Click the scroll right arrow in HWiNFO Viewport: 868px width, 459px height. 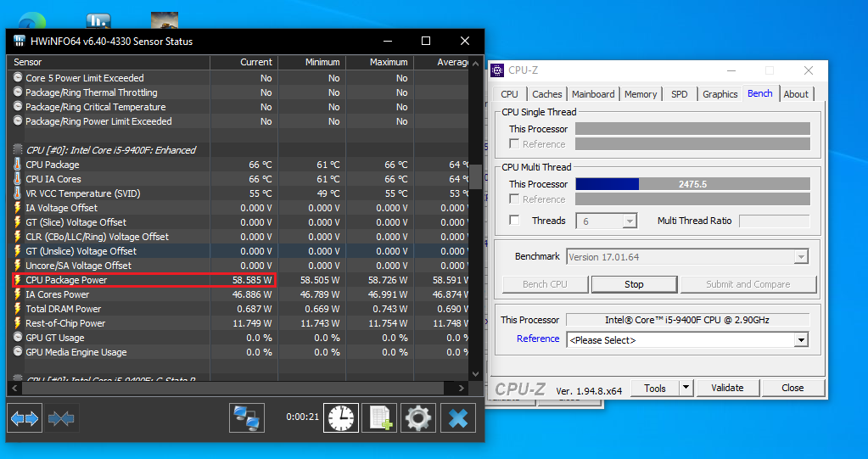click(462, 388)
